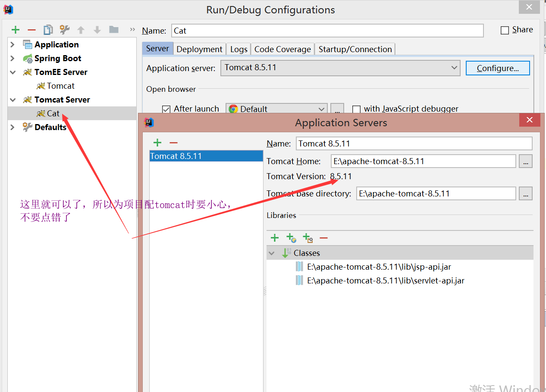Copy the Cat configuration
Screen dimensions: 546x392
click(x=48, y=29)
